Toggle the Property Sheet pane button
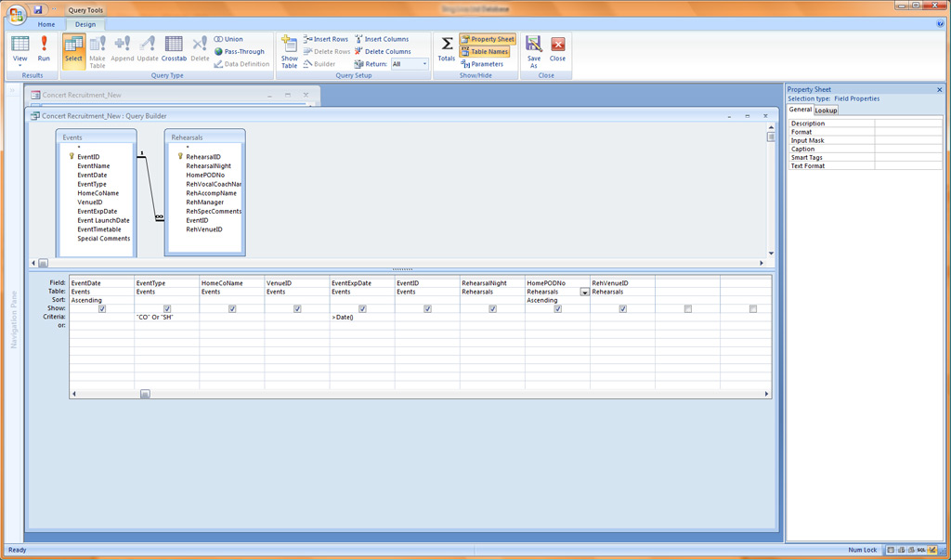951x560 pixels. click(488, 39)
